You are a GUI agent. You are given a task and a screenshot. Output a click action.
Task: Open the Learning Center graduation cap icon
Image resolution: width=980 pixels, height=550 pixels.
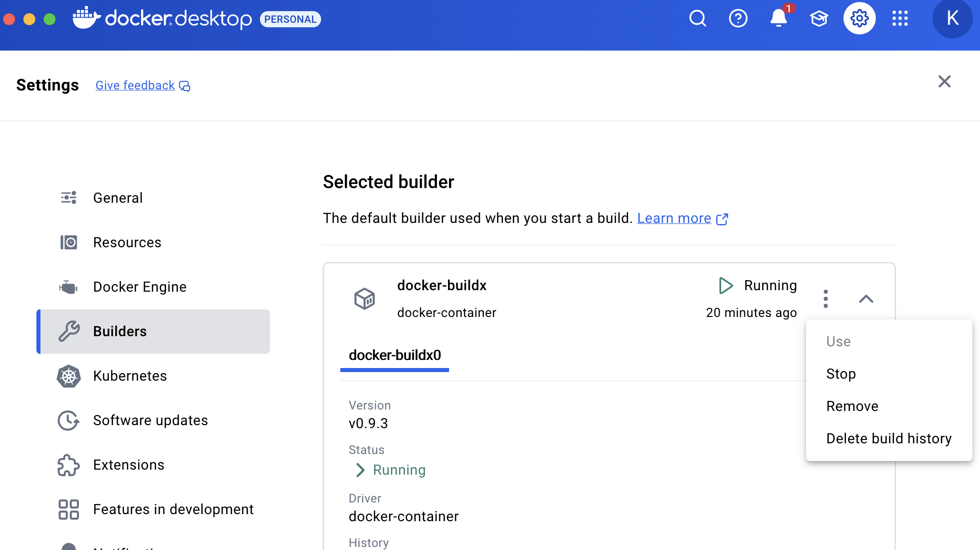[819, 19]
